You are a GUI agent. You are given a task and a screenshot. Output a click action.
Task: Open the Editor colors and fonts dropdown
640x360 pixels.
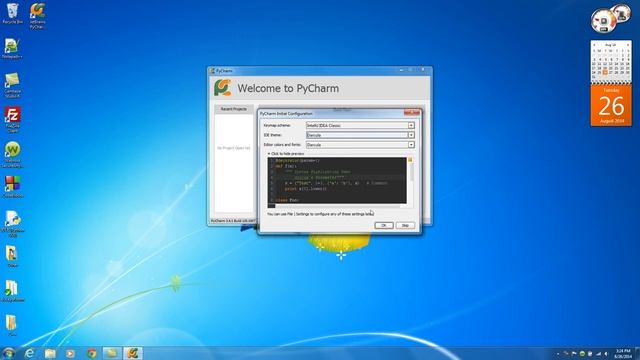(360, 145)
